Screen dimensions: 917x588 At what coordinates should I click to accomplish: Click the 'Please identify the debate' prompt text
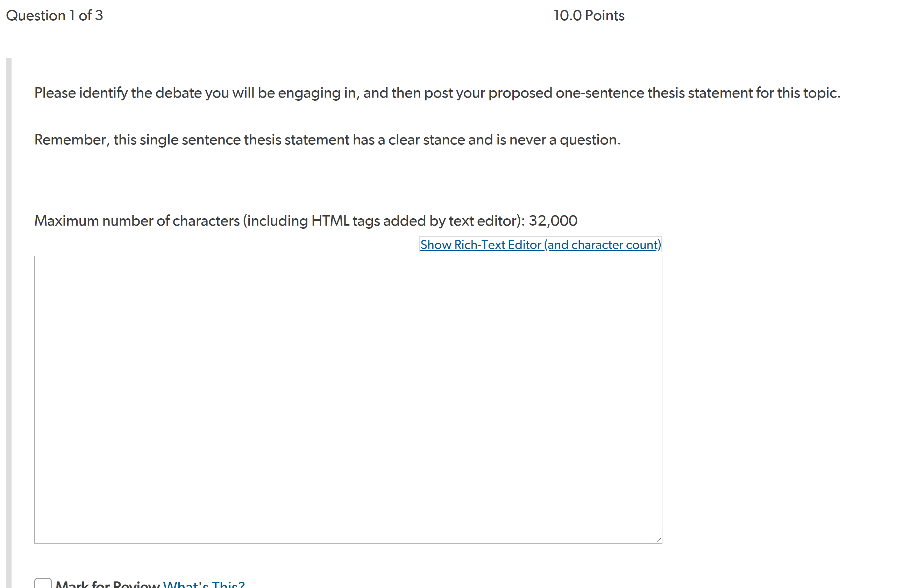438,93
